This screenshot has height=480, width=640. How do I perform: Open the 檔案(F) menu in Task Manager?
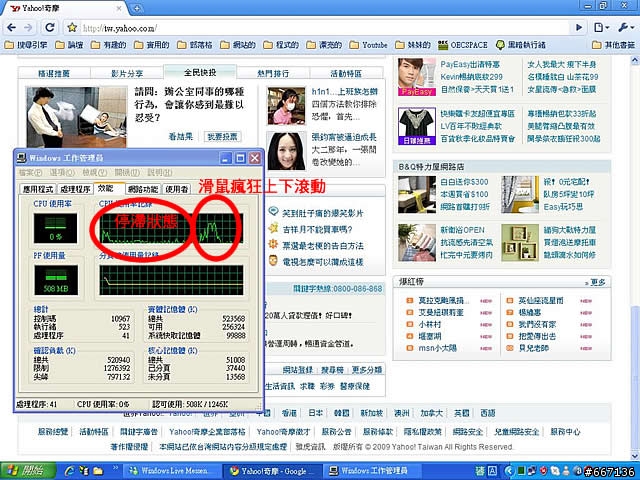click(x=30, y=172)
